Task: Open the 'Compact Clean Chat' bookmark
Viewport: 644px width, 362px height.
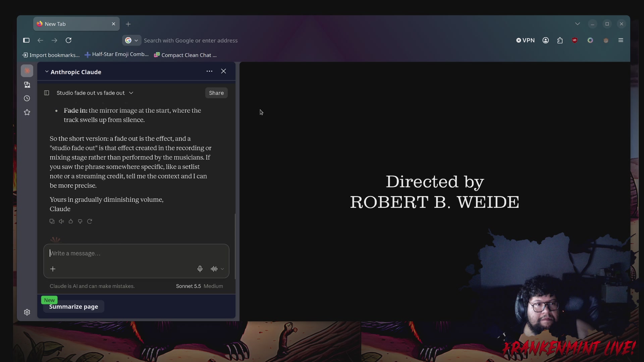Action: pos(185,55)
